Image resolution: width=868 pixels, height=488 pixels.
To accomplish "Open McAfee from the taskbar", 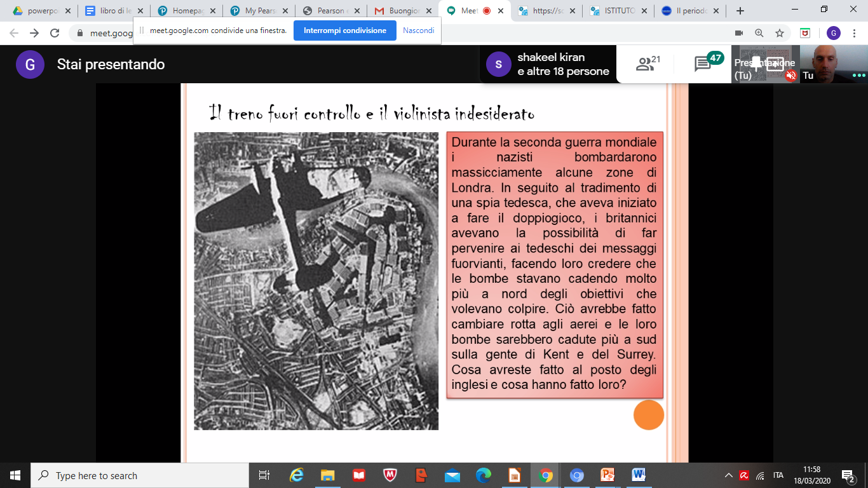I will [390, 475].
